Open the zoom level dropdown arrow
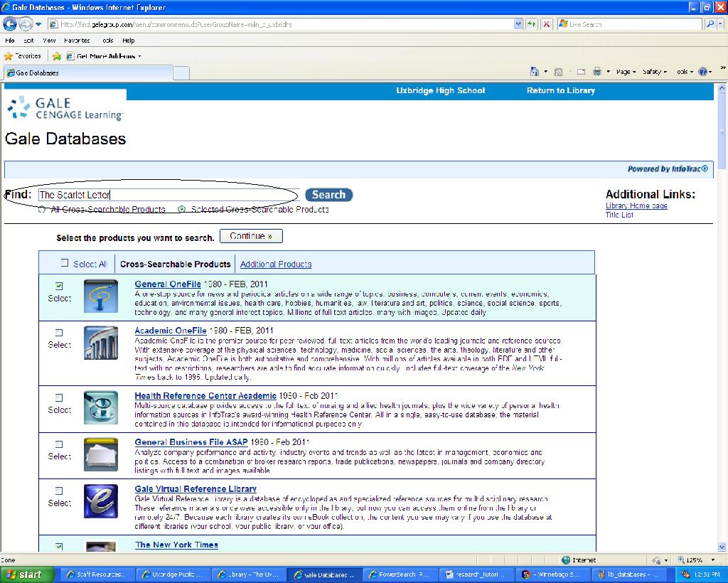This screenshot has height=583, width=728. tap(712, 560)
